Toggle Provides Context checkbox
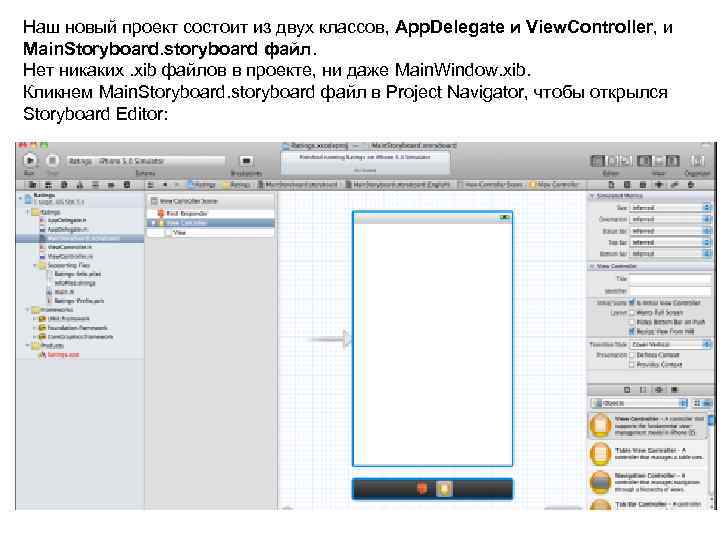The height and width of the screenshot is (540, 720). [x=632, y=365]
